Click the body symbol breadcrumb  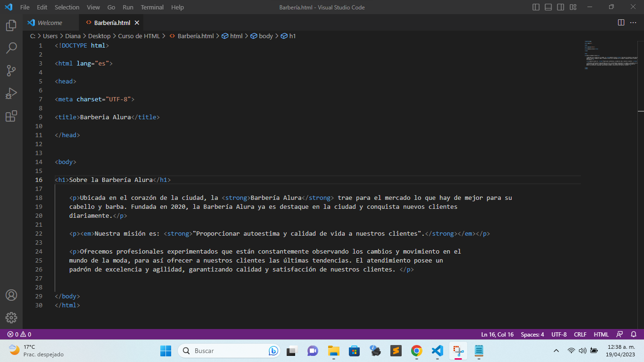(262, 36)
